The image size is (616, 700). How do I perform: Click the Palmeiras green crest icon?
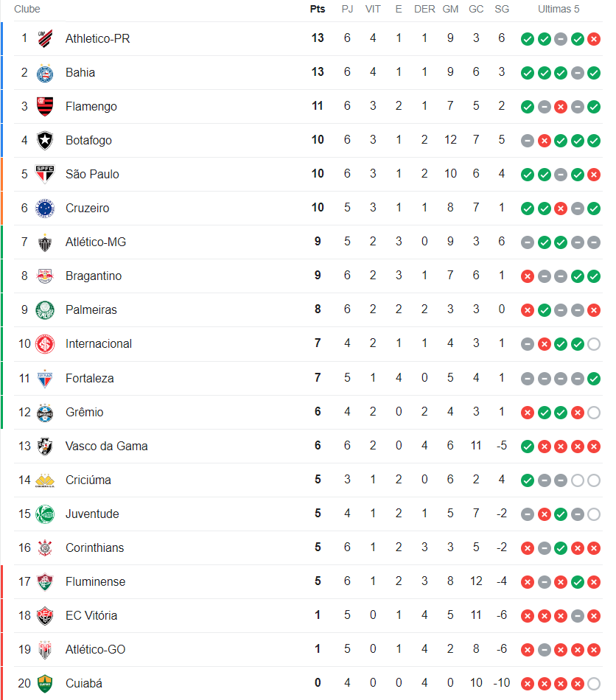[46, 309]
